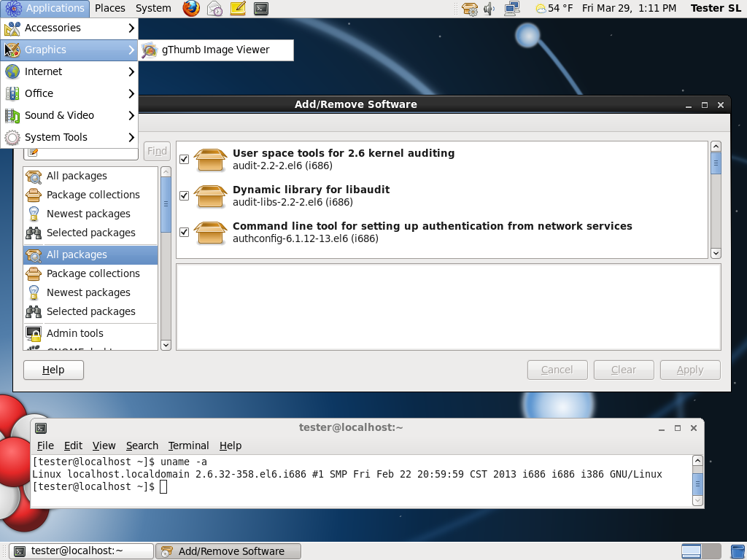
Task: Click the category list scrollbar up arrow
Action: [x=166, y=171]
